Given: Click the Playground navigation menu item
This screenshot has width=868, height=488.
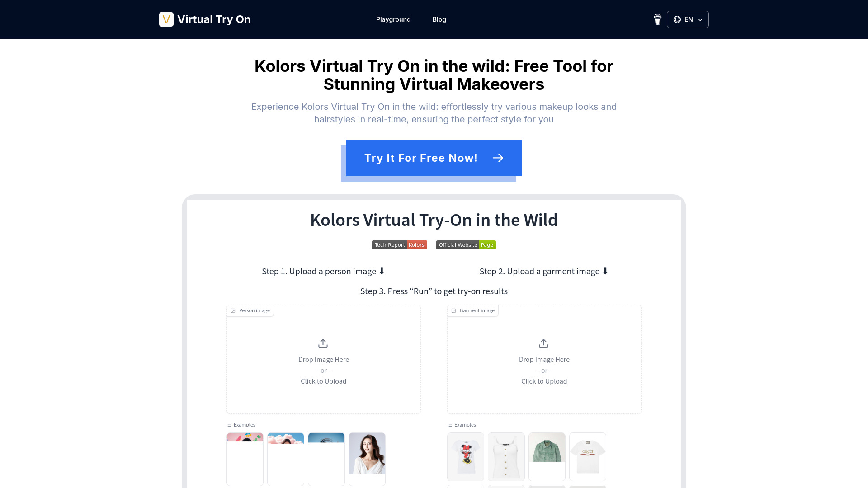Looking at the screenshot, I should coord(393,19).
